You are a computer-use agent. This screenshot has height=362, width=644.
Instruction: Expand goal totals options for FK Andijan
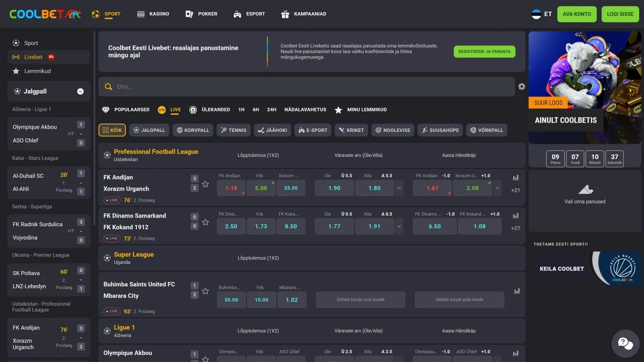(x=399, y=188)
